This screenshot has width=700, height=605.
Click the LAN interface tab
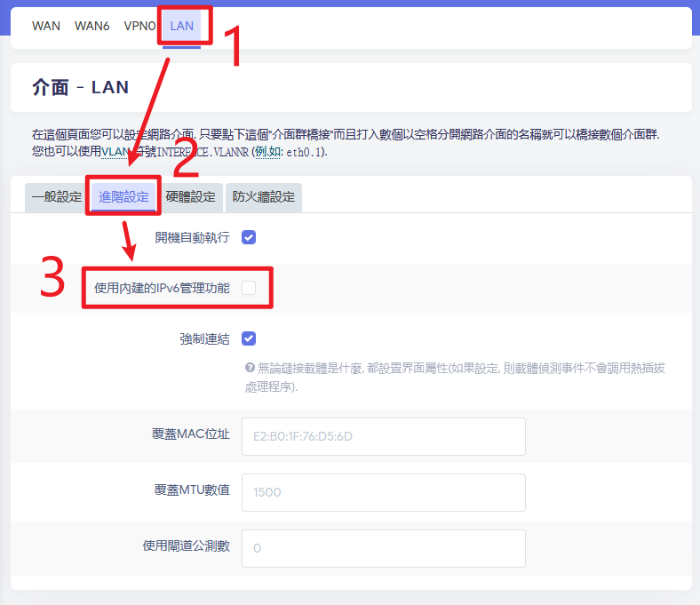tap(181, 26)
